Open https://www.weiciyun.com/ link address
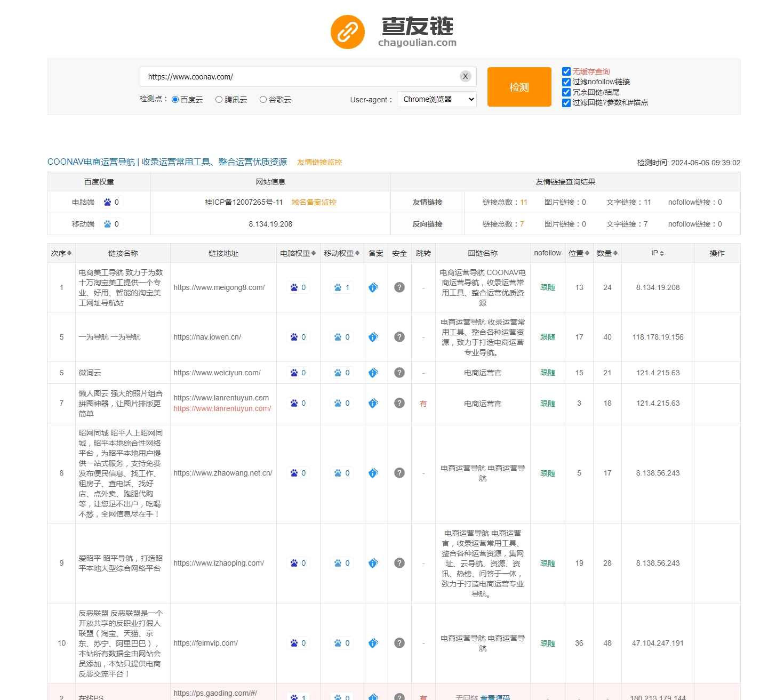The height and width of the screenshot is (700, 784). (217, 373)
